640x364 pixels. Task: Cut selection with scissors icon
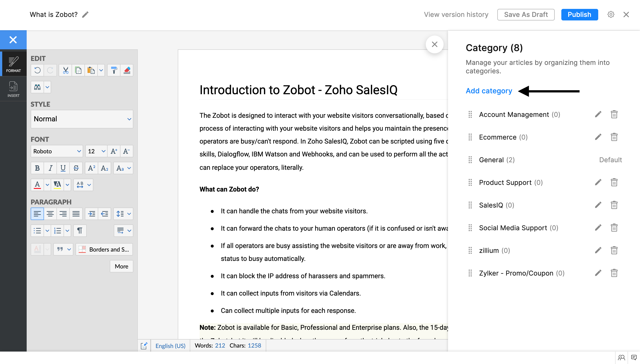66,70
